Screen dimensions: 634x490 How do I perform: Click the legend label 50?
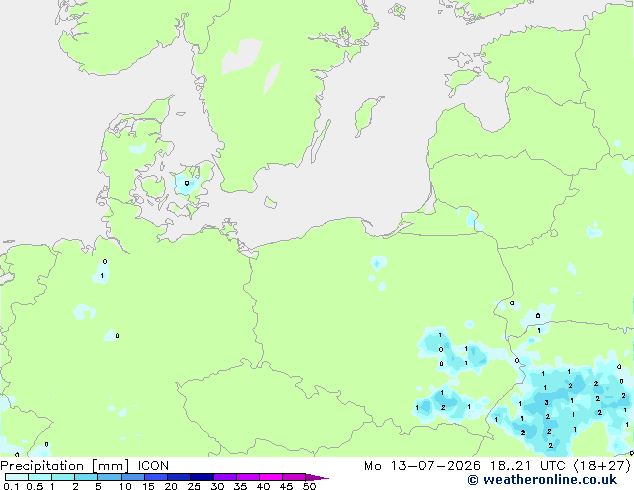309,486
